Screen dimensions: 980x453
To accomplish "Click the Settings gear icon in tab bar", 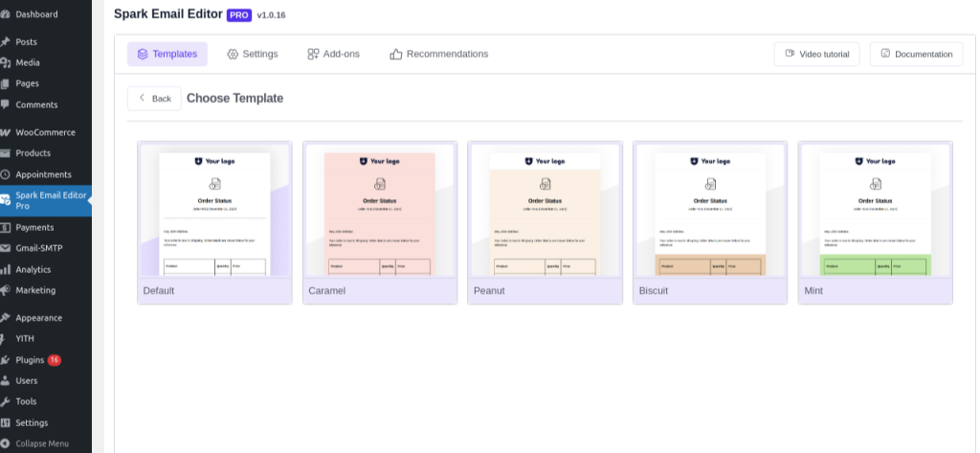I will [233, 55].
